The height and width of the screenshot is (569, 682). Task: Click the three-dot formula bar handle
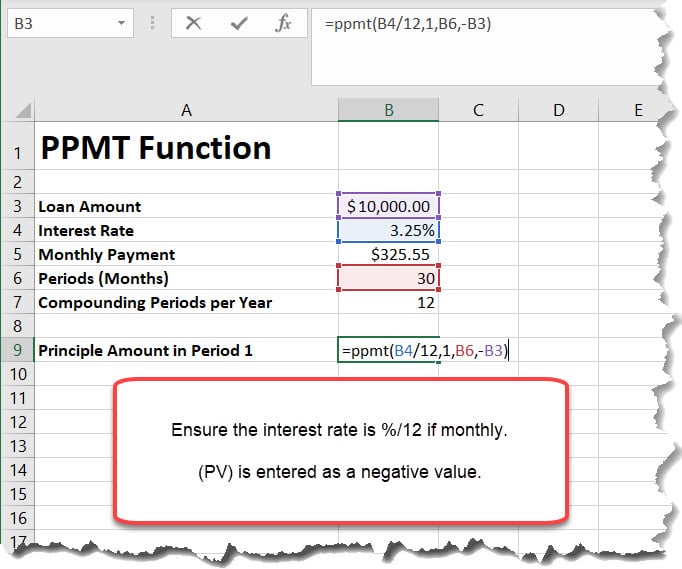tap(152, 23)
